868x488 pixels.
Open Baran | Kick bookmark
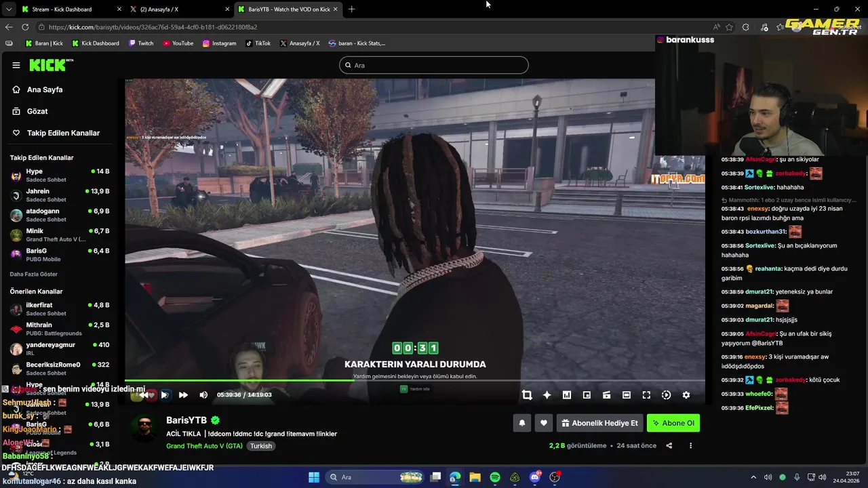(x=44, y=43)
